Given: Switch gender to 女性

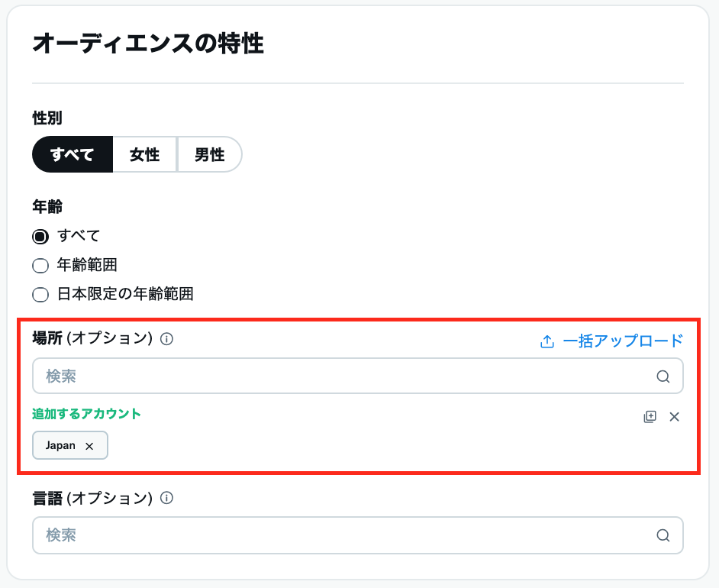Looking at the screenshot, I should (x=144, y=155).
